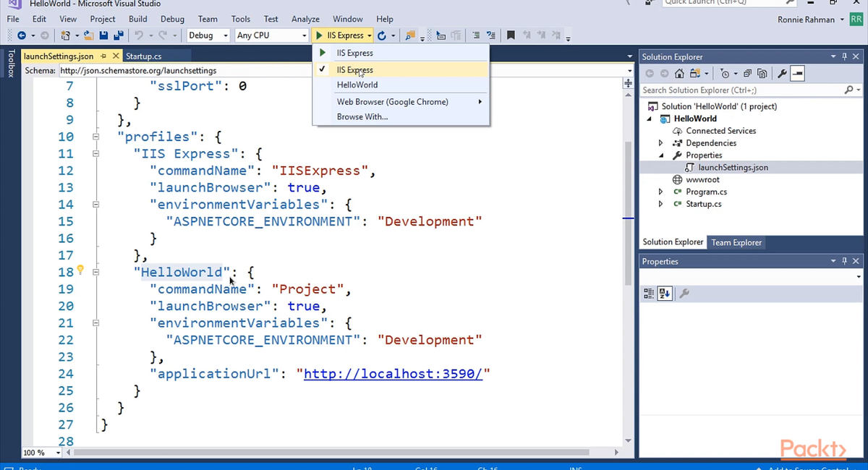The image size is (868, 470).
Task: Open the localhost:3590 URL link
Action: [x=393, y=374]
